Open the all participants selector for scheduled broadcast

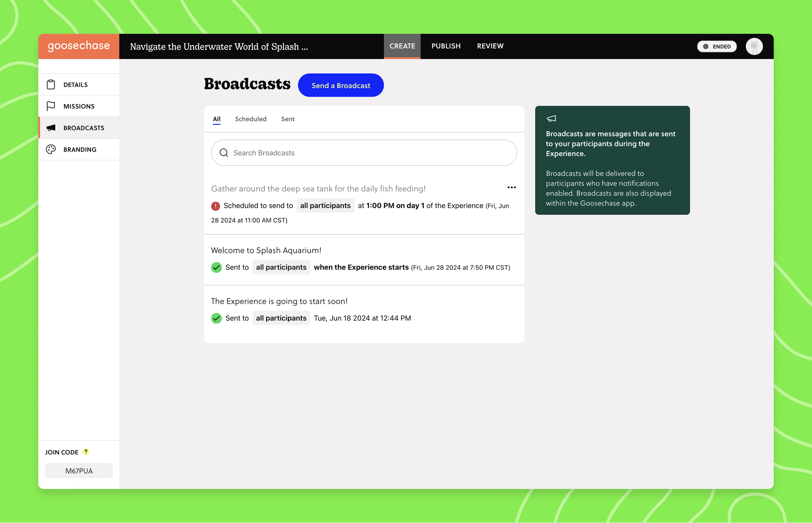(325, 205)
